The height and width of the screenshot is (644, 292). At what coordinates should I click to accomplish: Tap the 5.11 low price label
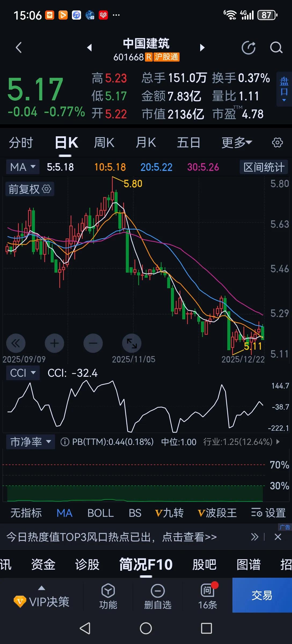(x=253, y=346)
